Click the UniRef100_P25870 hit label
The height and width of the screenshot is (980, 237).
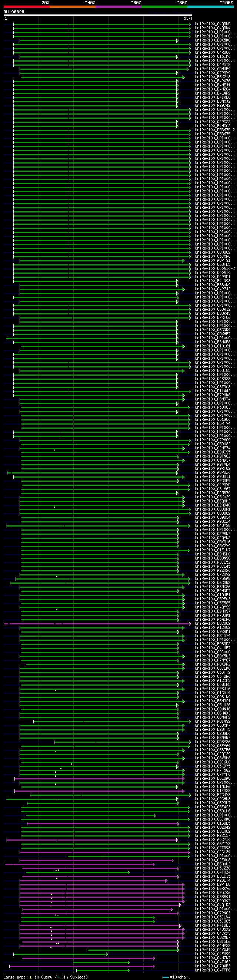(213, 493)
